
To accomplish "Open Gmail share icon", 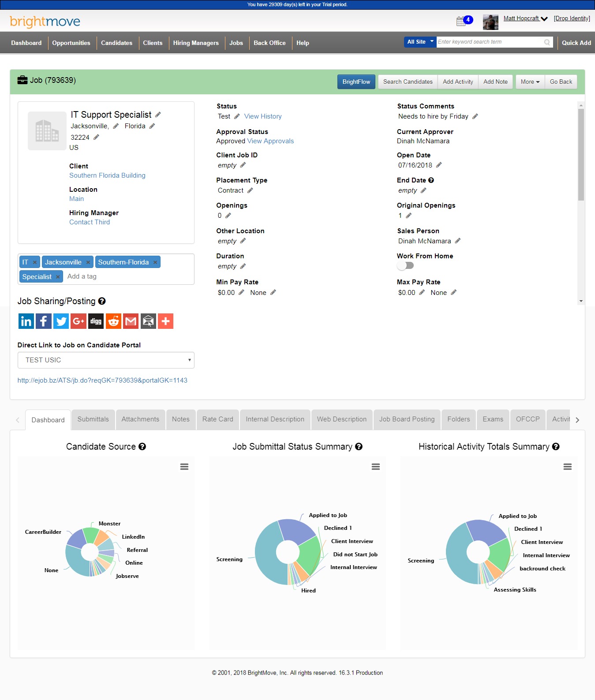I will [131, 321].
